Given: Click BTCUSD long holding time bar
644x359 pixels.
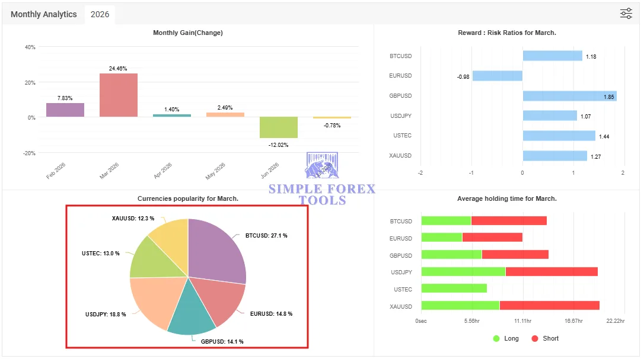Looking at the screenshot, I should coord(446,221).
